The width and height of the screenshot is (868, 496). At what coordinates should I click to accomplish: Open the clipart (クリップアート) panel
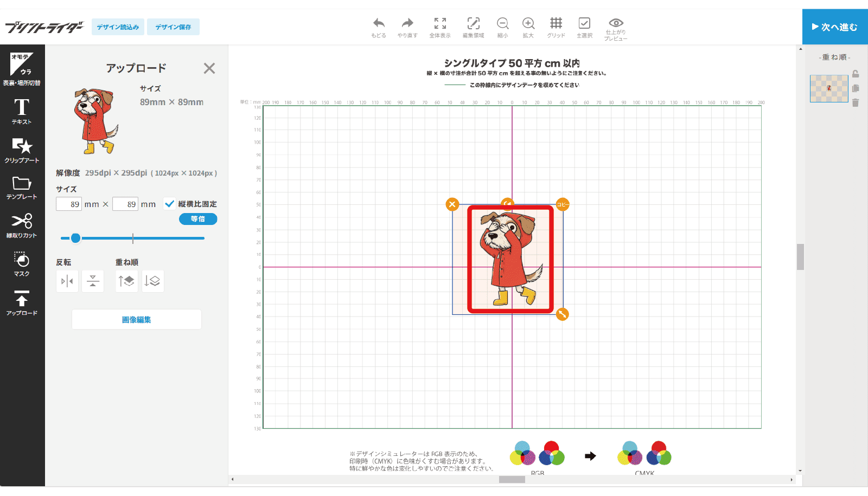[22, 150]
